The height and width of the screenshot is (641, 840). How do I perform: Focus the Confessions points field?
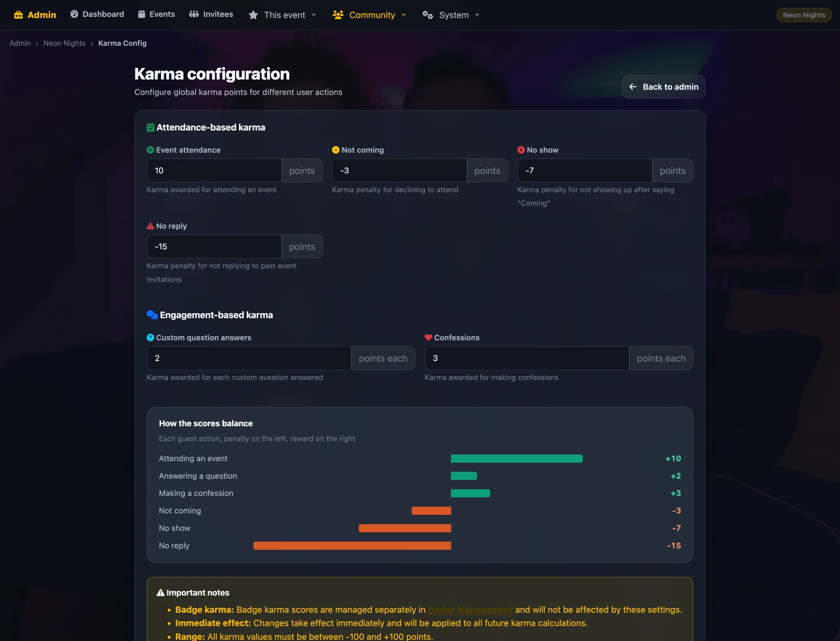coord(527,358)
